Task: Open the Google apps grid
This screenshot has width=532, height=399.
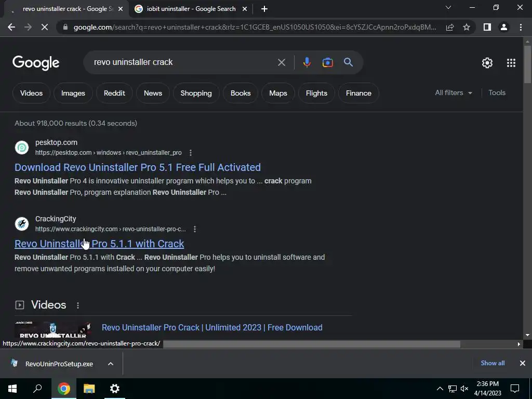Action: click(x=511, y=63)
